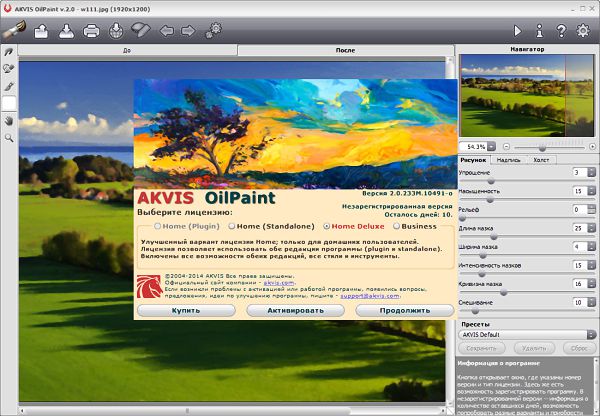Click the Купить button
The height and width of the screenshot is (416, 600).
[185, 310]
